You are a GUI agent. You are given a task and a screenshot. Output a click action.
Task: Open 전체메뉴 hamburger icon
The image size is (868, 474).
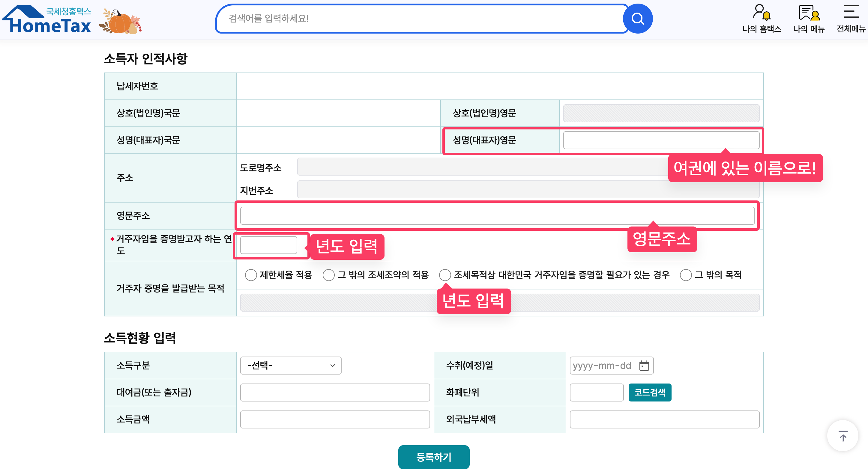851,19
